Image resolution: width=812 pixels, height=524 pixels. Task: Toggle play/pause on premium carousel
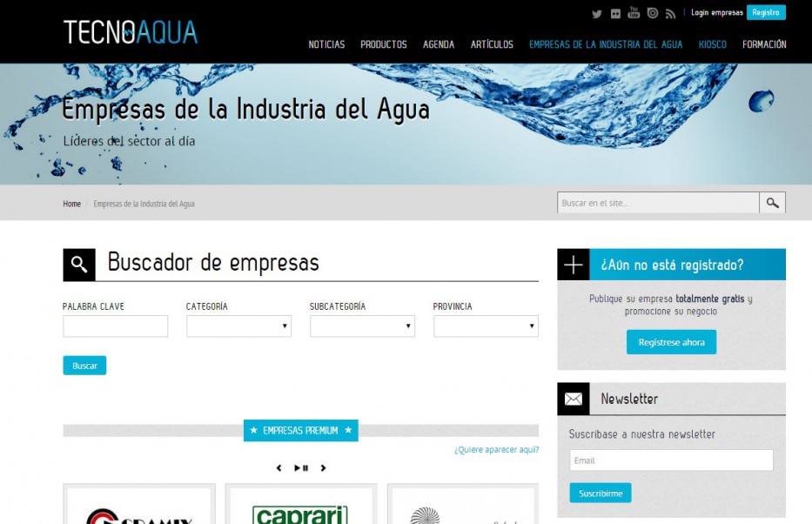301,468
